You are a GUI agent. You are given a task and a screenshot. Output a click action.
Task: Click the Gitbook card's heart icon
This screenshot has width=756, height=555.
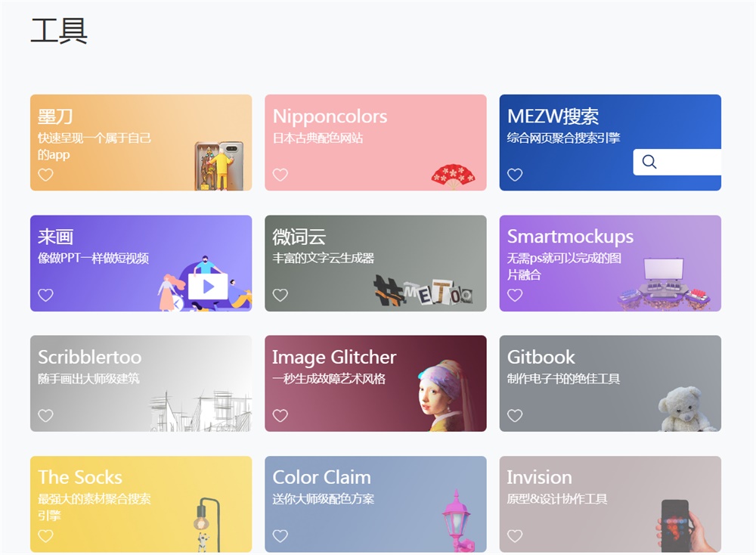(515, 415)
